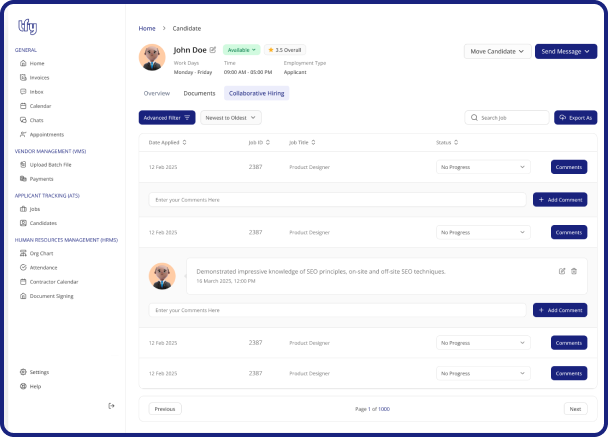This screenshot has height=437, width=608.
Task: Click the Export As button
Action: click(x=575, y=117)
